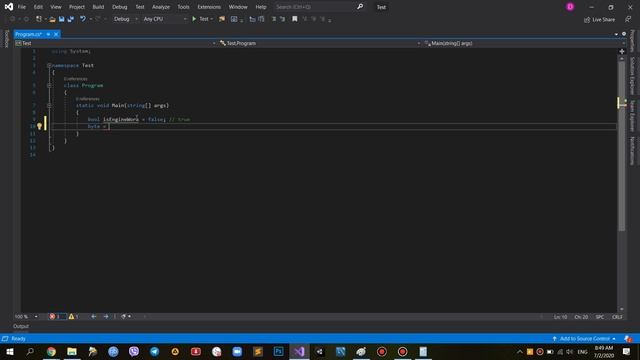640x360 pixels.
Task: Open the Test project navigation dropdown
Action: click(116, 43)
